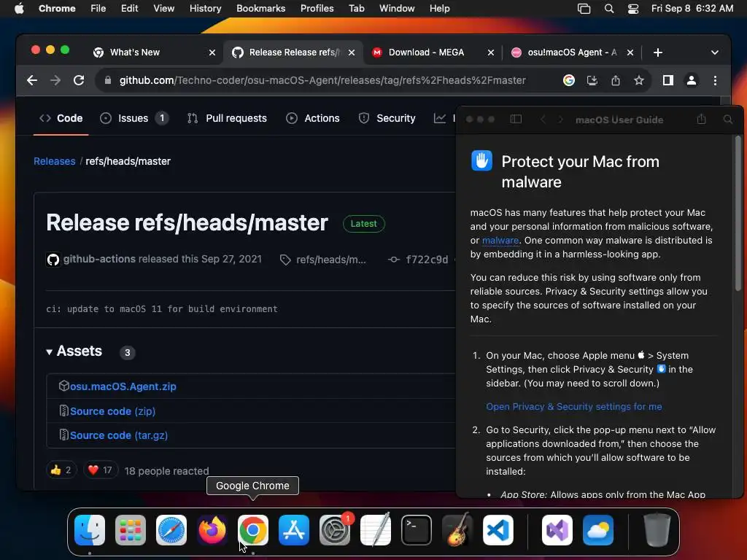Download Source code (tar.gz)
The height and width of the screenshot is (560, 747).
[x=119, y=436]
